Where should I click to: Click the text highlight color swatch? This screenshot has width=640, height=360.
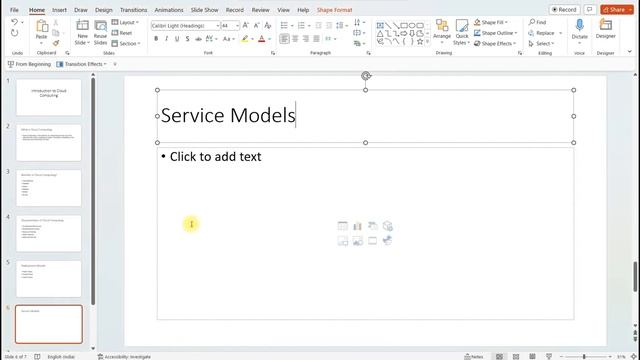244,39
